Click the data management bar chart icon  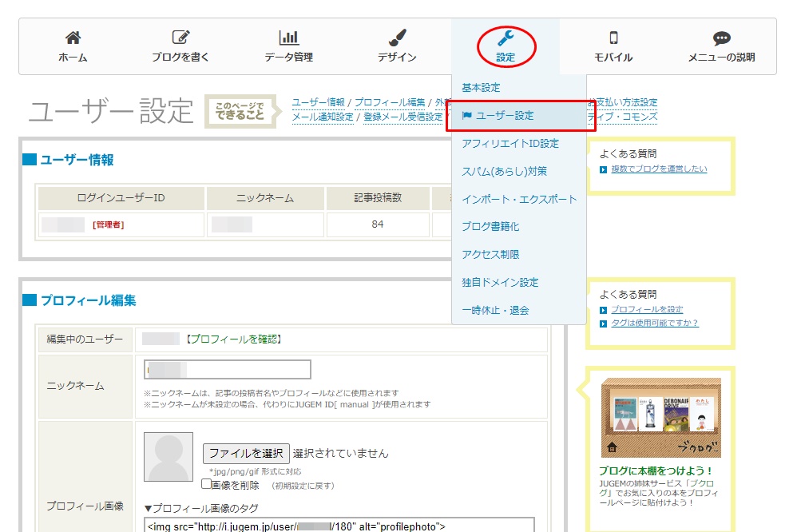[289, 37]
